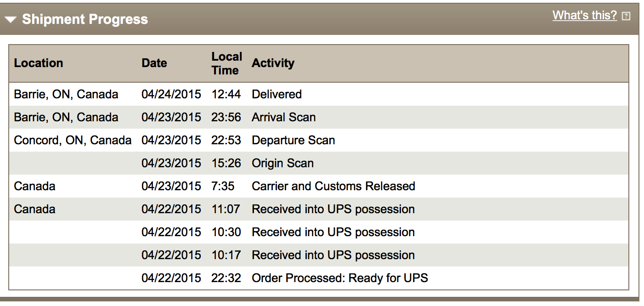Image resolution: width=644 pixels, height=306 pixels.
Task: Select Order Processed: Ready for UPS
Action: coord(340,278)
